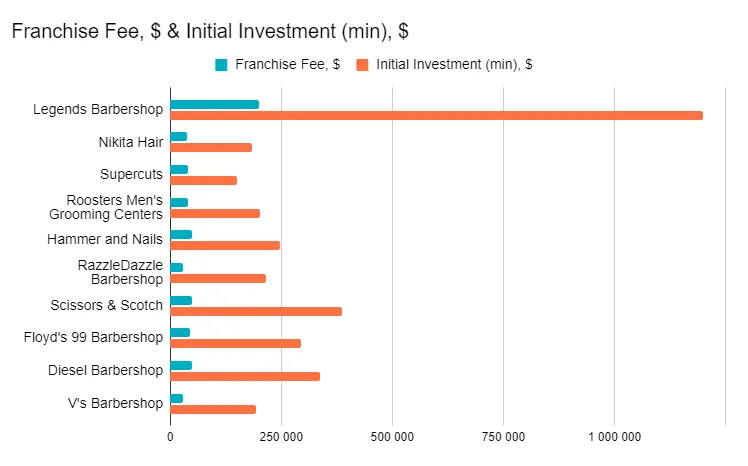Click the chart title text
This screenshot has height=466, width=748.
pyautogui.click(x=209, y=31)
